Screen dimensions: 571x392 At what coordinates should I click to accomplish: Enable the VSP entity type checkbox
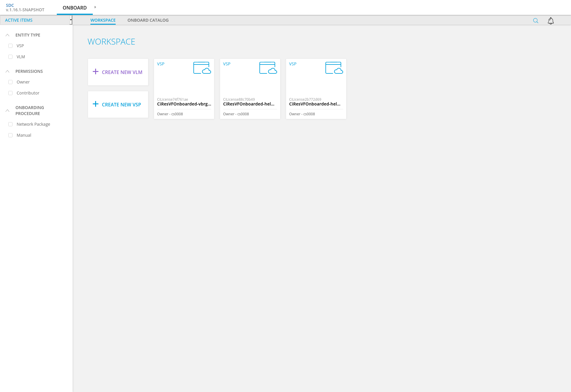[x=10, y=46]
